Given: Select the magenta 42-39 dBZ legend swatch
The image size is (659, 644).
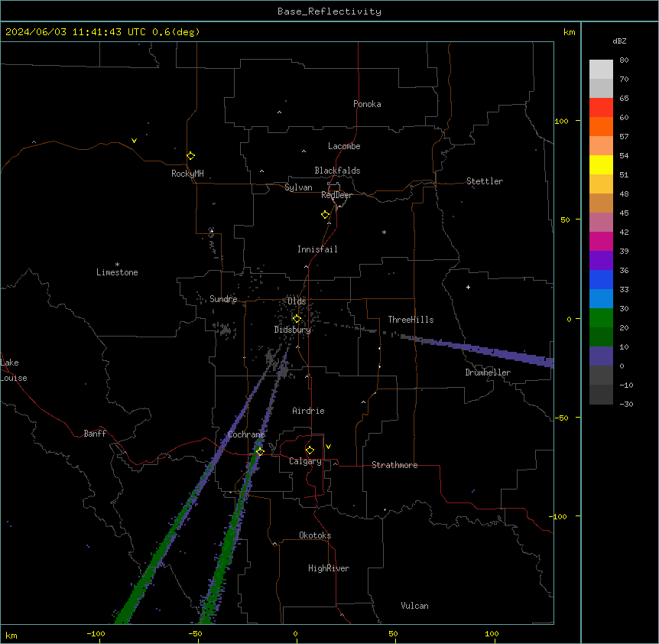Looking at the screenshot, I should [x=601, y=241].
